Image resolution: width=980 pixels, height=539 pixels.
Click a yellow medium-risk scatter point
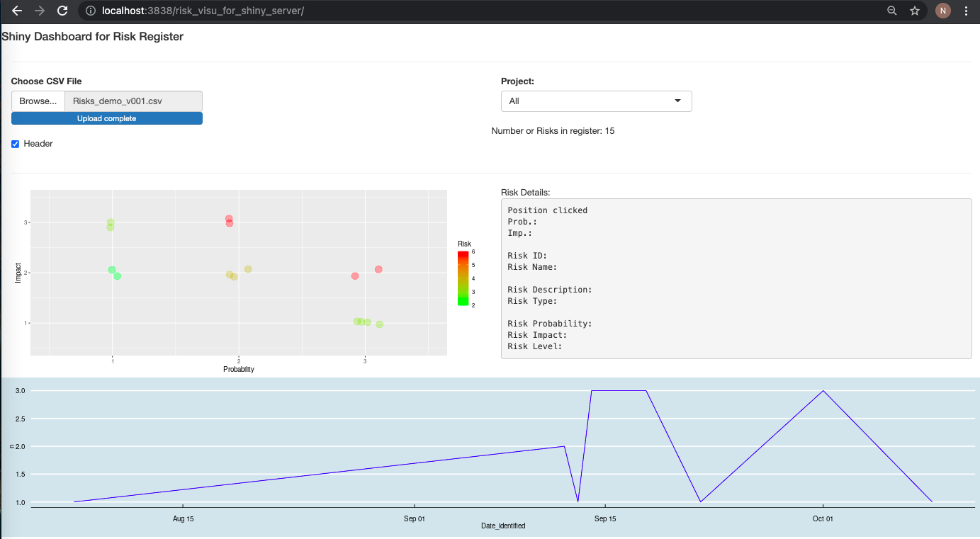click(247, 268)
